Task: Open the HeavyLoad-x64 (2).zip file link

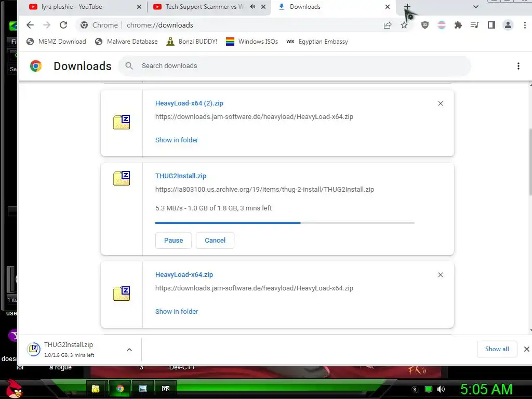Action: (189, 103)
